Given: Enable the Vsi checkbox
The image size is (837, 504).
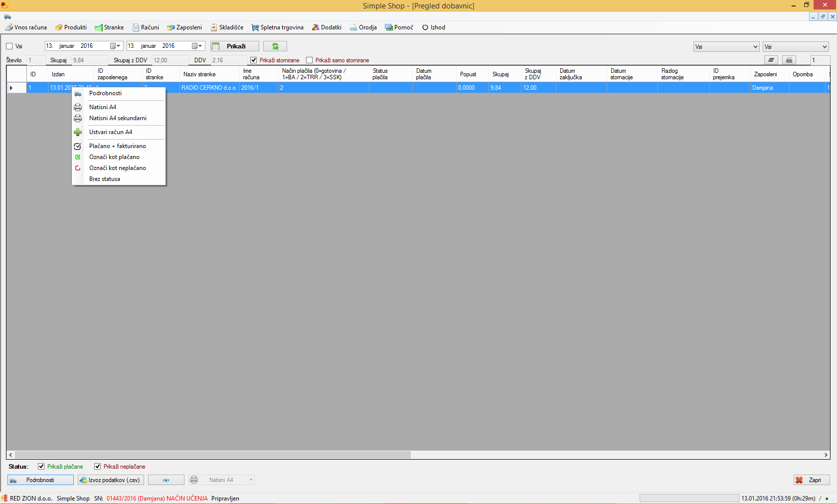Looking at the screenshot, I should tap(9, 46).
